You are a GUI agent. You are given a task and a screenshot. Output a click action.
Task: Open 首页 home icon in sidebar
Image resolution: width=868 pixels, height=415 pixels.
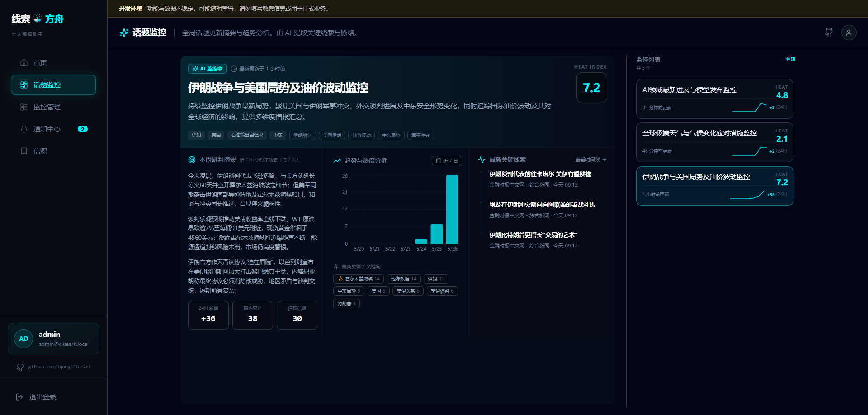coord(24,63)
